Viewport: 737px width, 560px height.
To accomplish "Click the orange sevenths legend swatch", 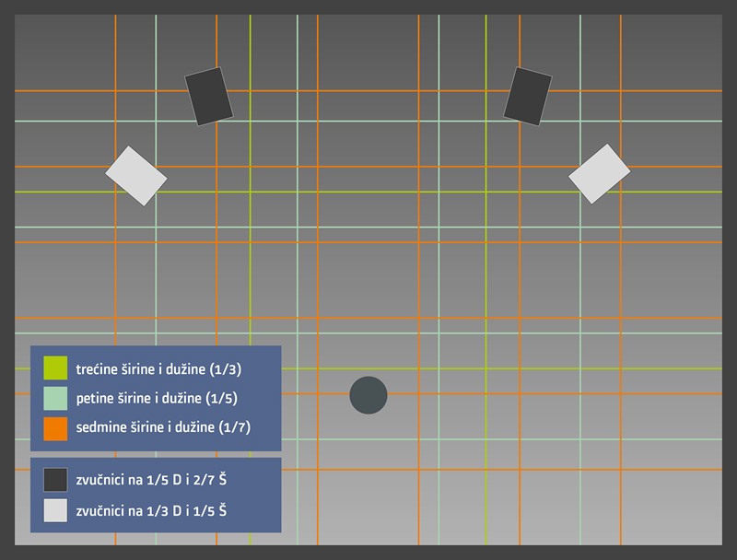I will coord(55,427).
